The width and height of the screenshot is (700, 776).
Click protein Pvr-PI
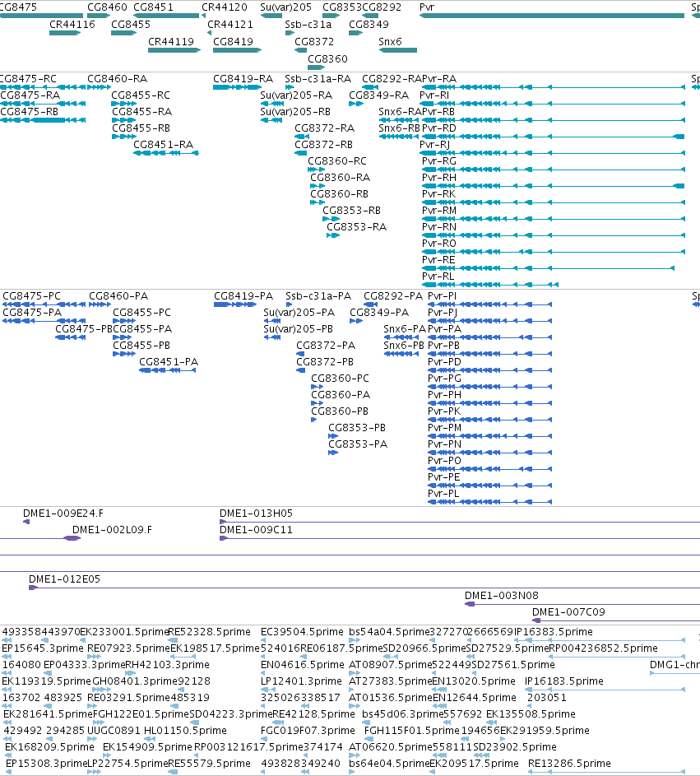489,304
